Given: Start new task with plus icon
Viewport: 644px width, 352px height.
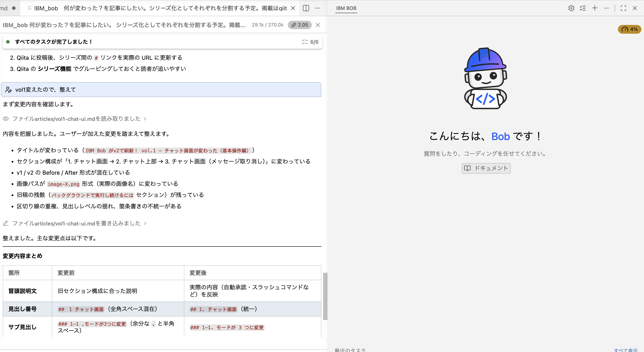Looking at the screenshot, I should [595, 8].
